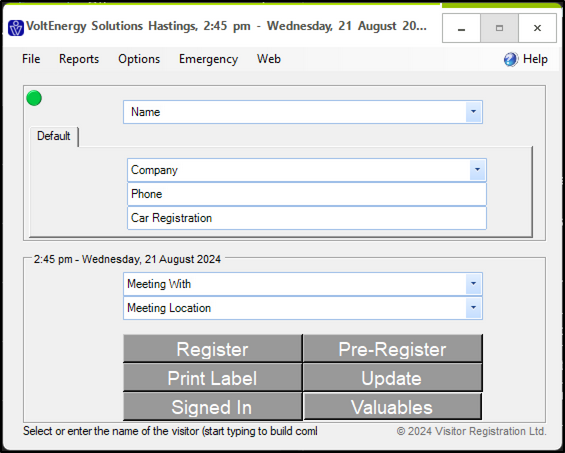Open the Meeting With dropdown arrow
This screenshot has width=565, height=453.
point(473,284)
